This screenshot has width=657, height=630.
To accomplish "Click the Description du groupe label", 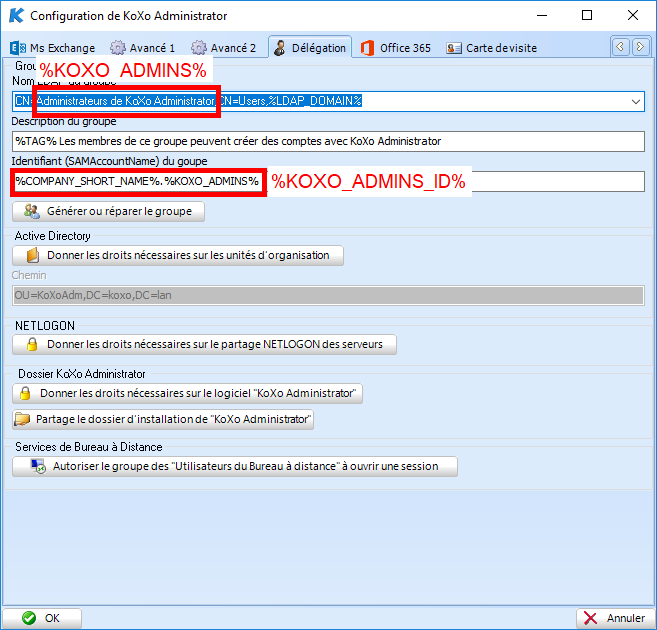I will pos(64,121).
